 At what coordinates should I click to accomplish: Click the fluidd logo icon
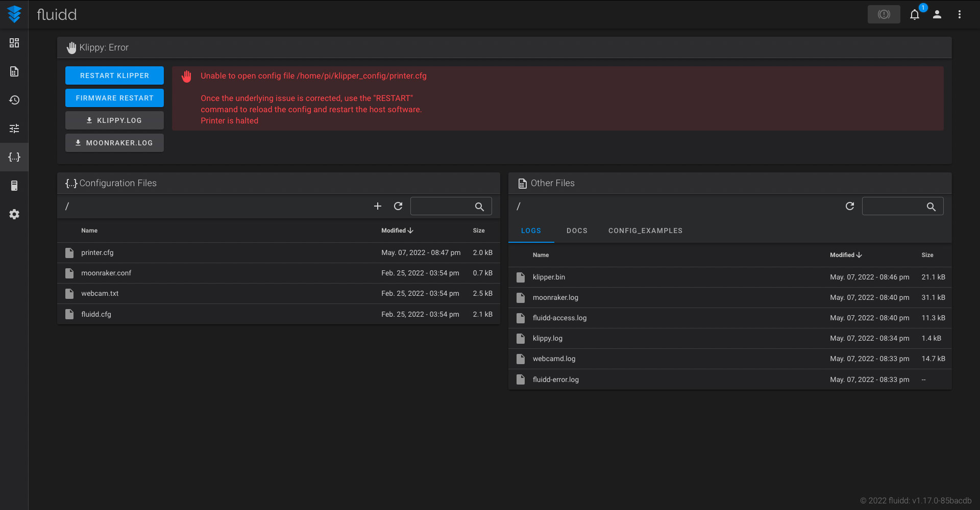[x=14, y=14]
